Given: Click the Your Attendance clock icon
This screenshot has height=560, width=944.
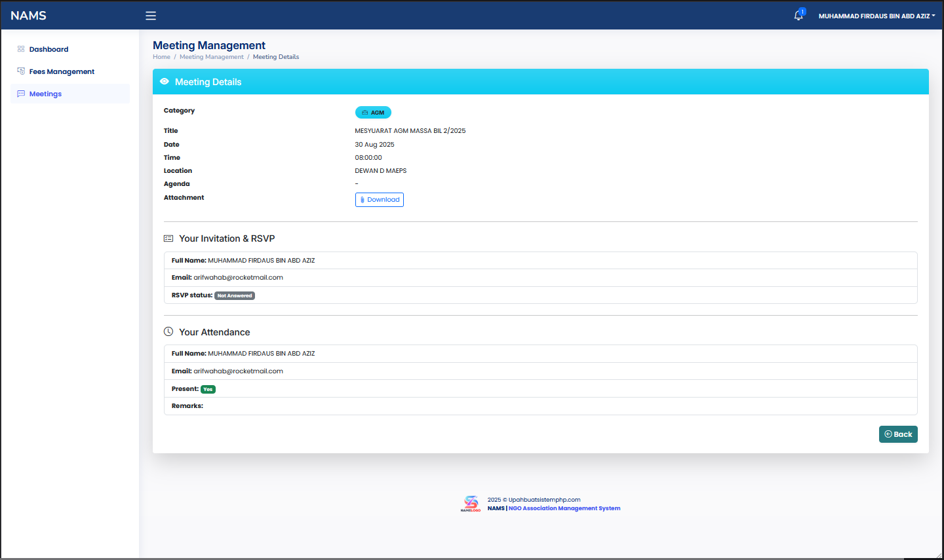Looking at the screenshot, I should pos(168,332).
